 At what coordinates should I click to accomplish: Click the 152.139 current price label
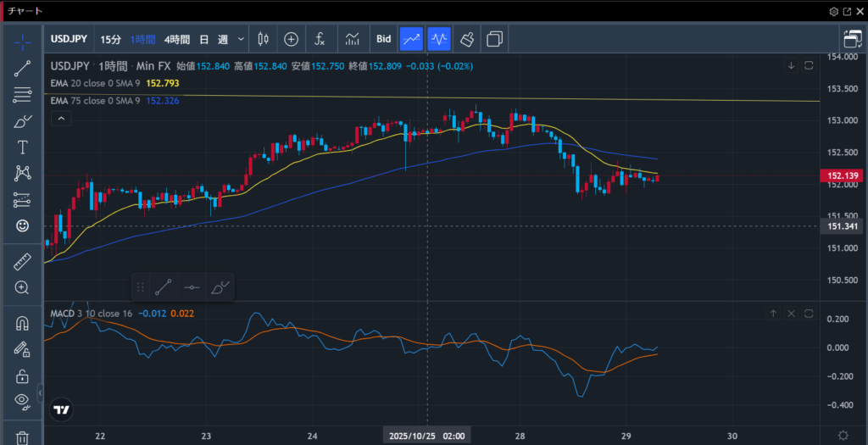coord(843,175)
